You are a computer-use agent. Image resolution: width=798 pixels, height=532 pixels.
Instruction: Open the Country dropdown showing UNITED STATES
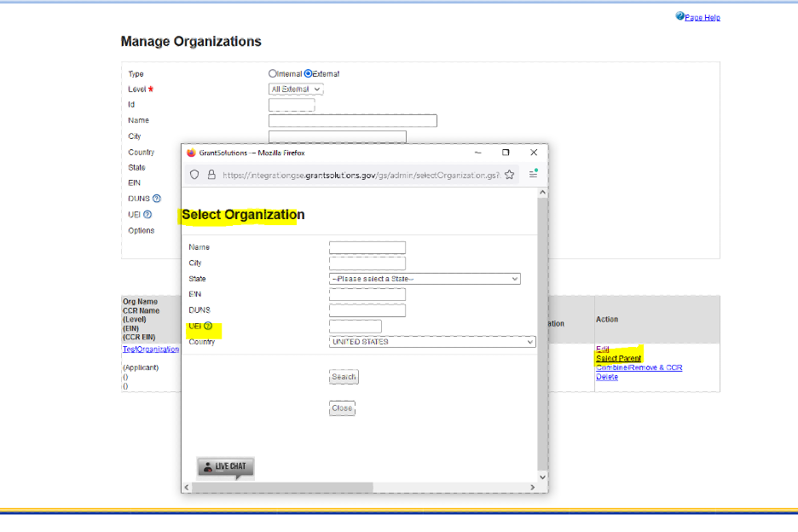(x=432, y=342)
